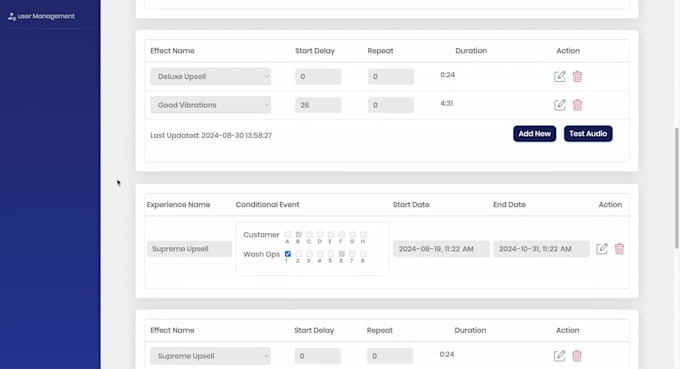
Task: Toggle Customer checkbox A
Action: pyautogui.click(x=288, y=235)
